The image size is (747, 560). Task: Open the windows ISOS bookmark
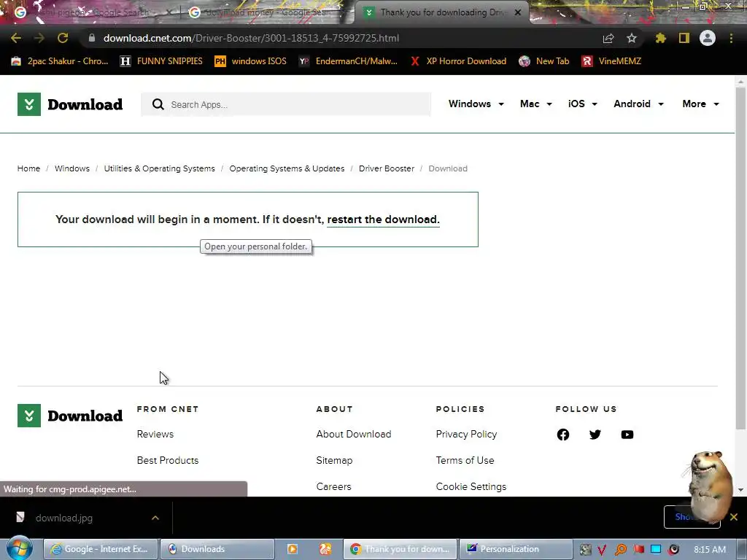point(251,61)
